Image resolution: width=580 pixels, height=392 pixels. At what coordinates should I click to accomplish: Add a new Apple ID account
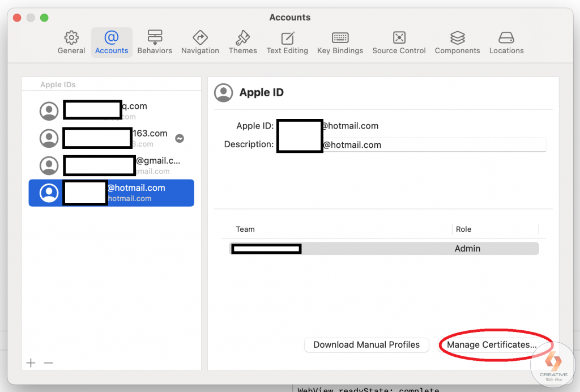point(31,363)
